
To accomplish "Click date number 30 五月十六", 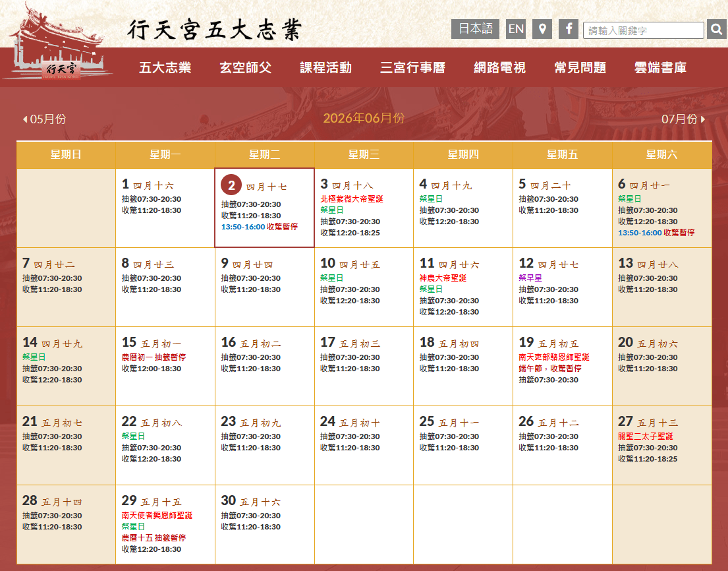I will pos(251,501).
